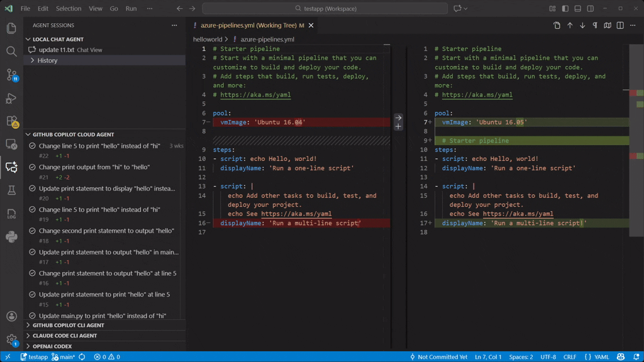644x362 pixels.
Task: Open the Python extension view
Action: coord(11,236)
